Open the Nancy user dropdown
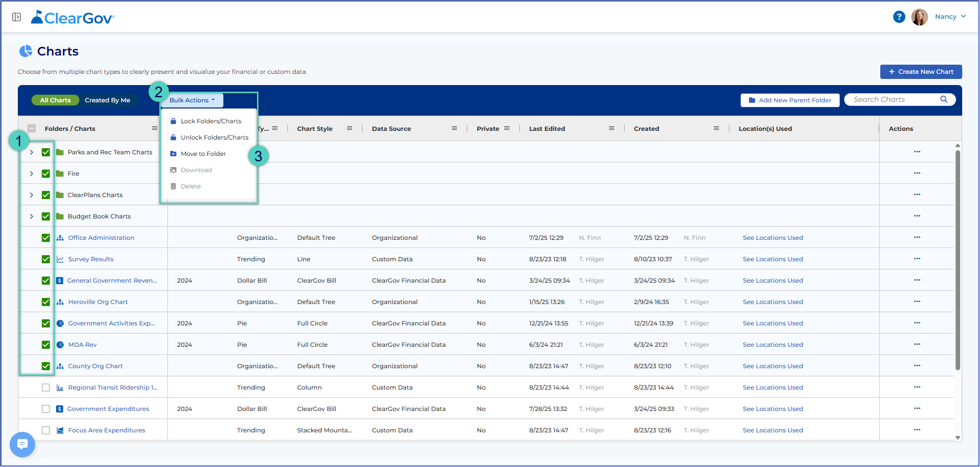 point(950,17)
